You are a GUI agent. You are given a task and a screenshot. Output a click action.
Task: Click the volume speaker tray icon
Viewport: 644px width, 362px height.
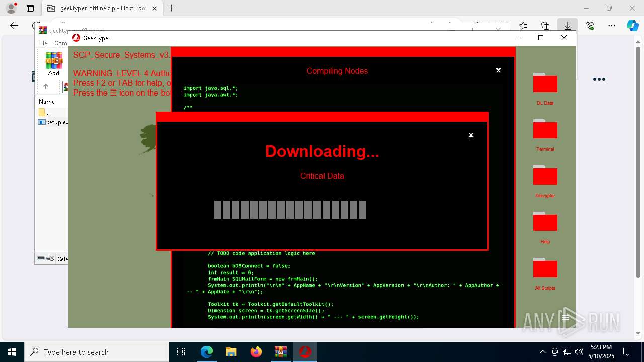click(579, 352)
